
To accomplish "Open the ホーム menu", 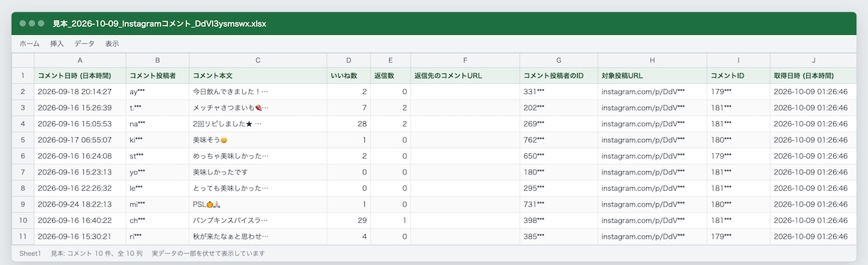I will click(x=29, y=43).
